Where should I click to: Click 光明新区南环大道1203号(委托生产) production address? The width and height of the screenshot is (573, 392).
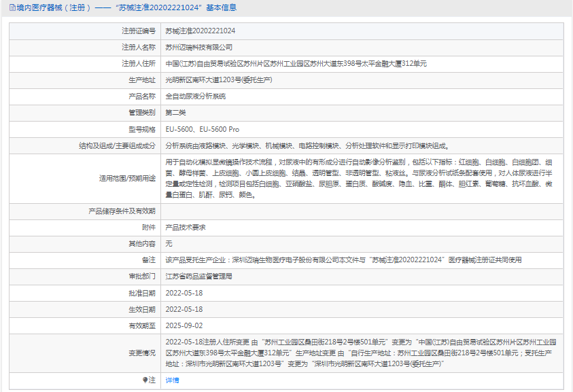click(219, 80)
